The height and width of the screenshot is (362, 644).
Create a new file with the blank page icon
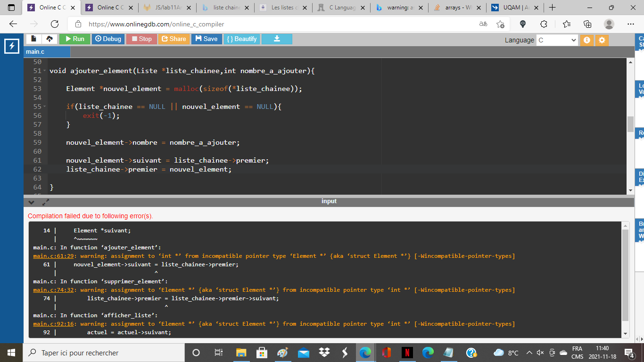(x=34, y=39)
